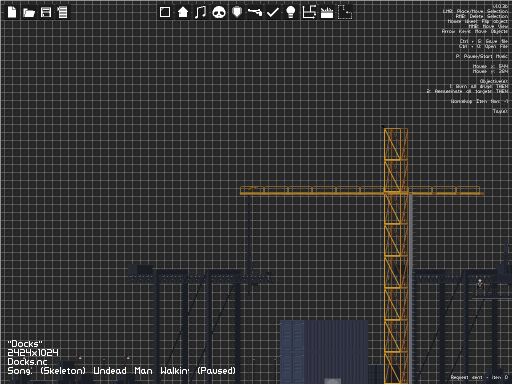Select the shield armor tool
Viewport: 512px width, 384px height.
(x=237, y=12)
